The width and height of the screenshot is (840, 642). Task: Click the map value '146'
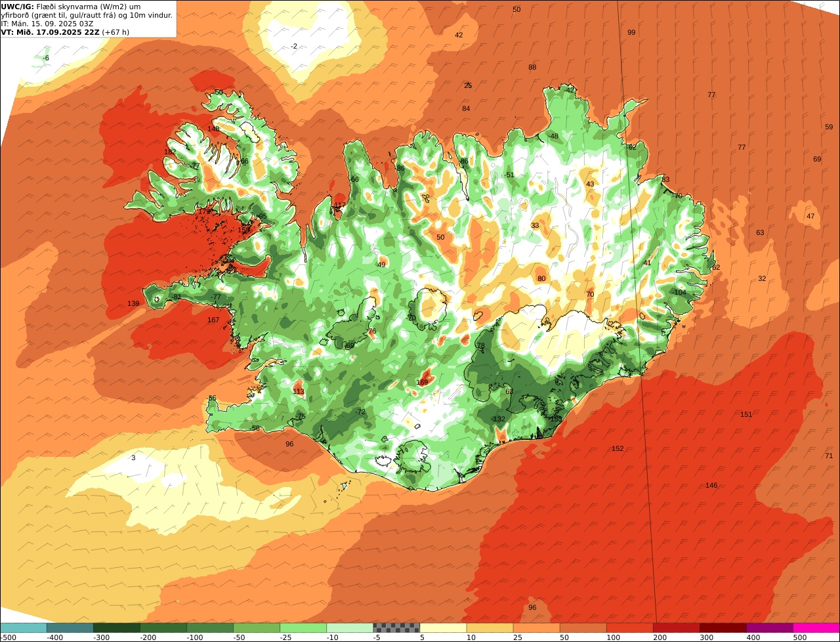[711, 486]
